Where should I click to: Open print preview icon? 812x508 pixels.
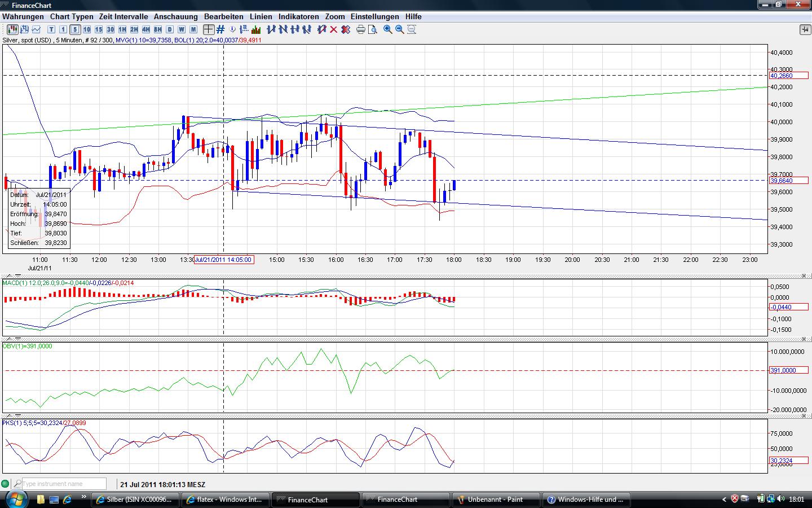coord(372,29)
